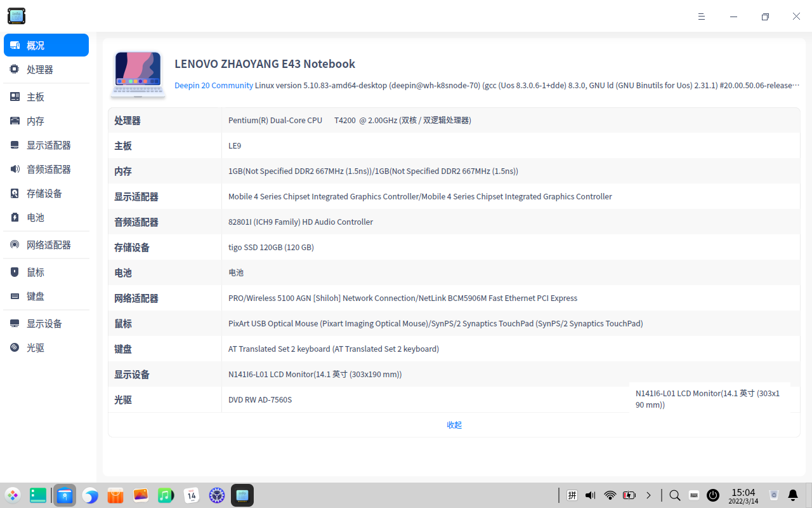Close the Device Manager window
The width and height of the screenshot is (812, 508).
pos(796,17)
